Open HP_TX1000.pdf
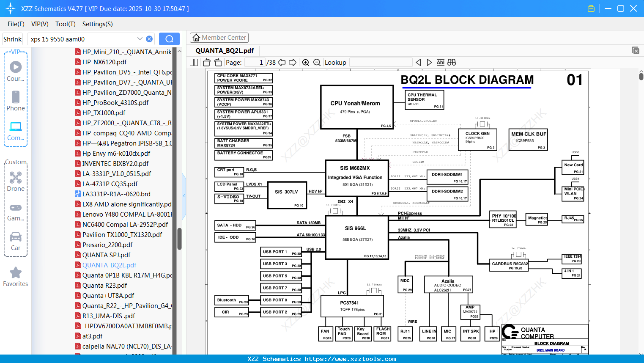644x363 pixels. click(104, 113)
